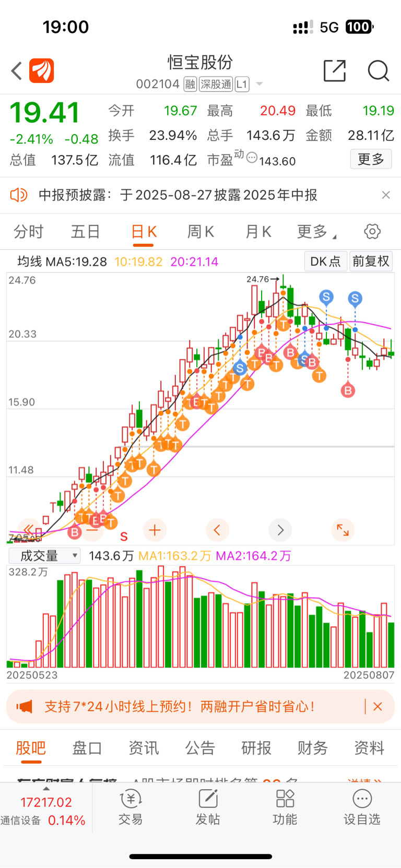
Task: Close the 两融开户 promo banner
Action: pos(378,707)
